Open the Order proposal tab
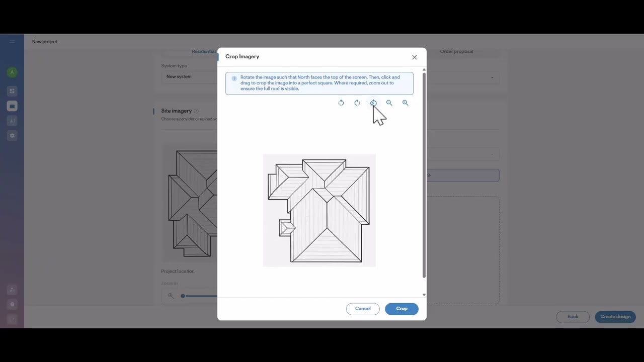Screen dimensions: 644x362 [x=457, y=51]
